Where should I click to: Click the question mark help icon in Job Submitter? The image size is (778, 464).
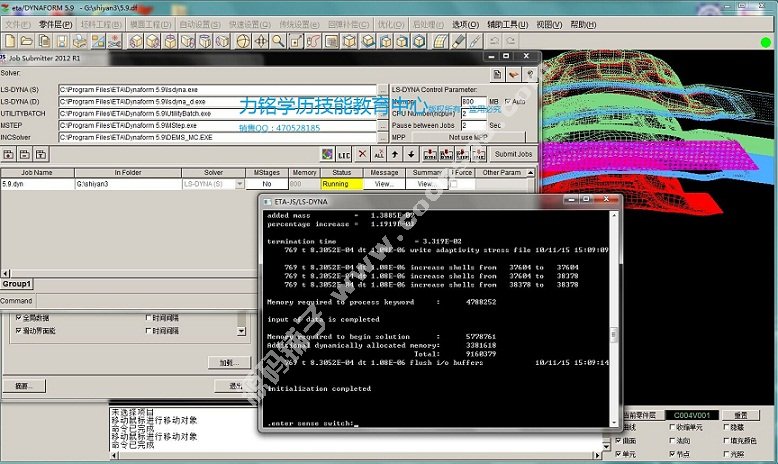coord(530,74)
